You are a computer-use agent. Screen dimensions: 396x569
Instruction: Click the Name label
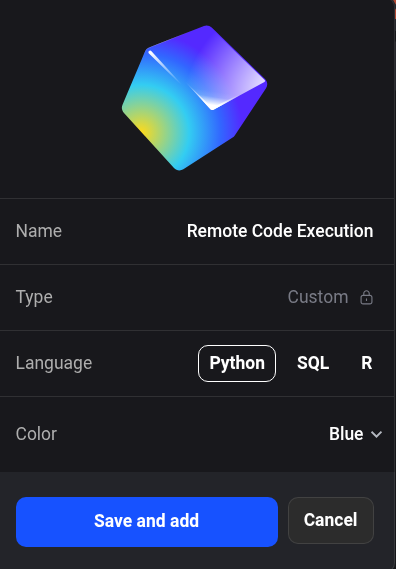39,231
